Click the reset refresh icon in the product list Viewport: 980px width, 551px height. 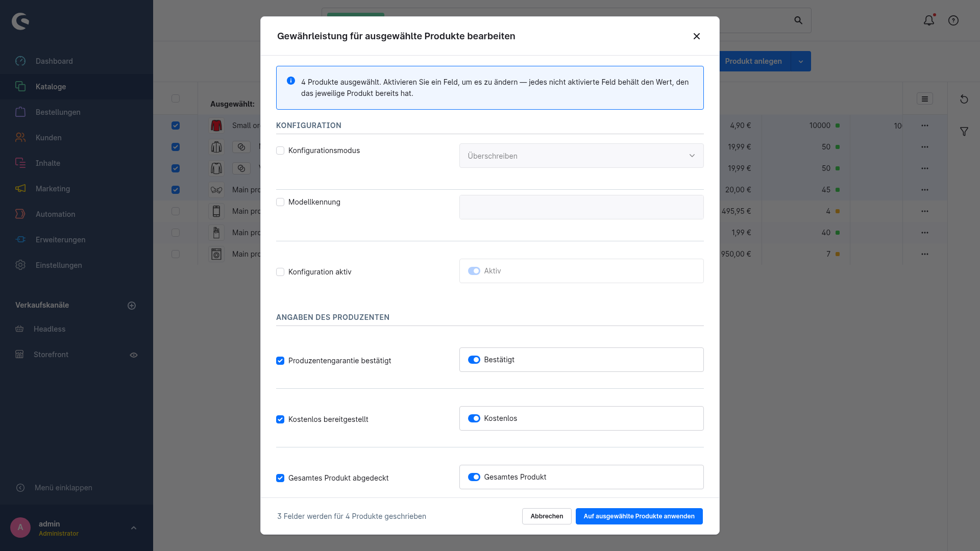964,99
